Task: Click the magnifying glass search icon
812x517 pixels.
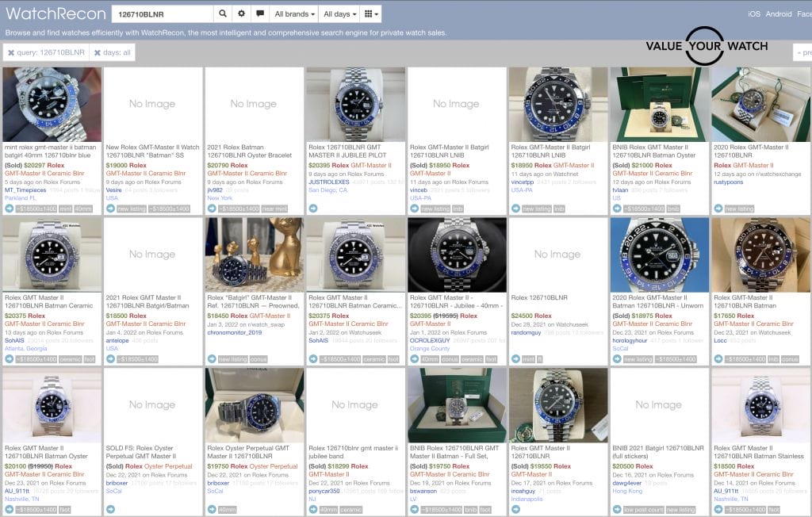Action: pyautogui.click(x=223, y=14)
